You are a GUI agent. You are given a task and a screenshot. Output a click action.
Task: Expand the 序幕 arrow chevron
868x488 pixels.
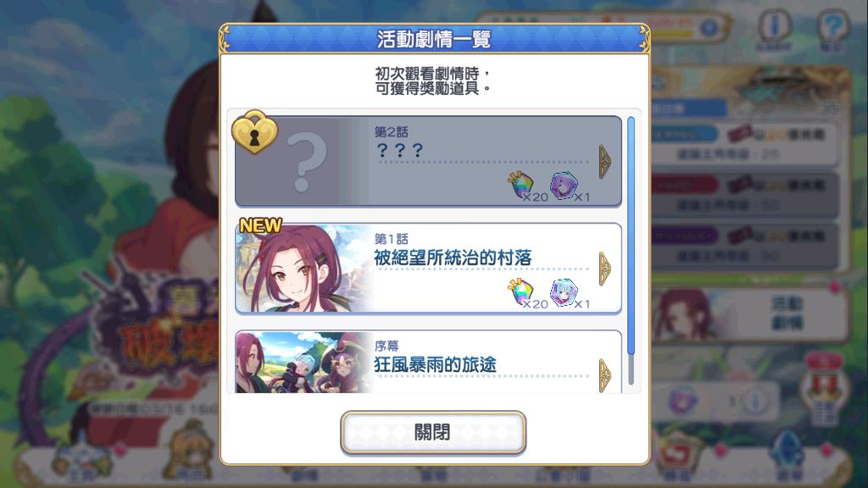tap(605, 375)
